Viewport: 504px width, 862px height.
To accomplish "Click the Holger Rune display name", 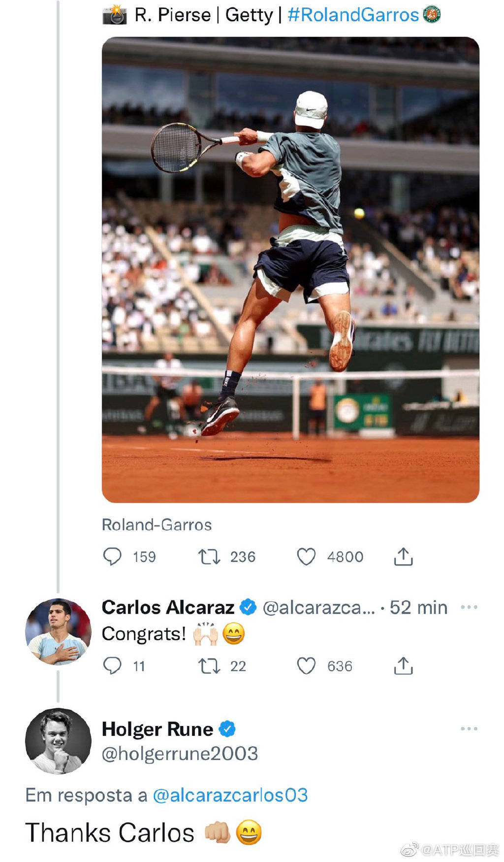I will [x=157, y=729].
